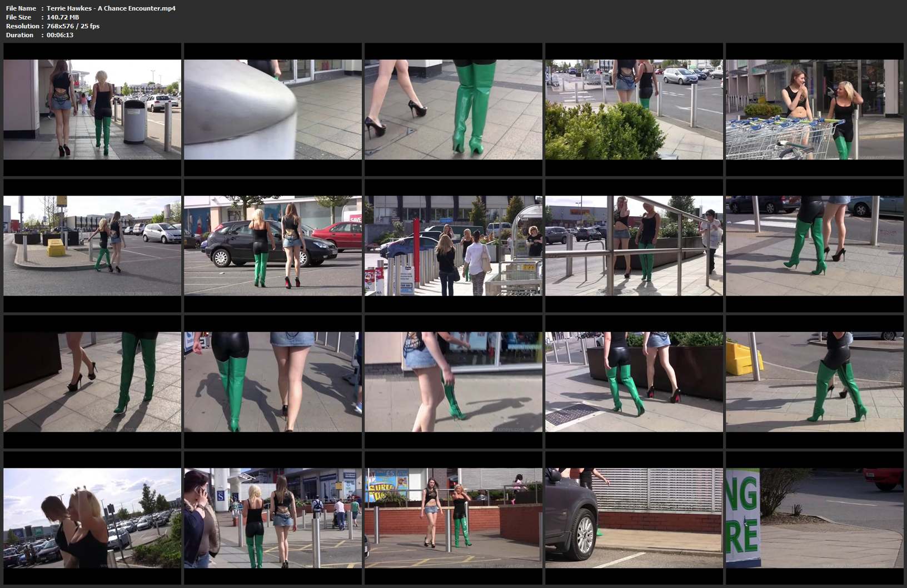Viewport: 907px width, 588px height.
Task: Select thumbnail with person on phone in foreground
Action: coord(273,518)
